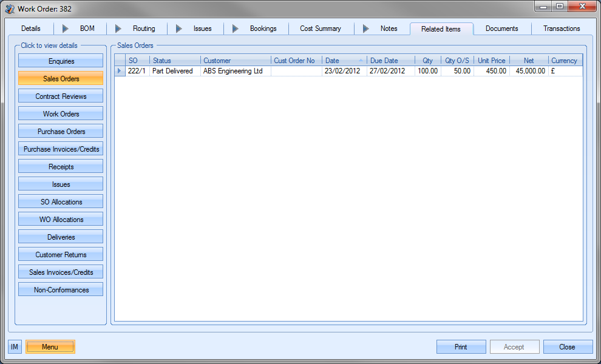Click the Customer column header
This screenshot has width=601, height=364.
point(235,61)
